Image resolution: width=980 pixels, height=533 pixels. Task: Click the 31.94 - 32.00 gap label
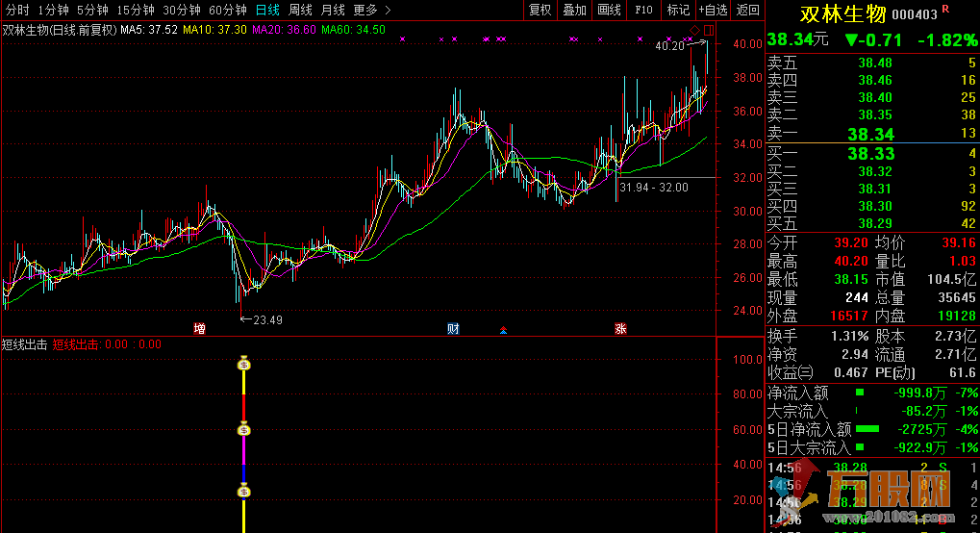[x=654, y=188]
